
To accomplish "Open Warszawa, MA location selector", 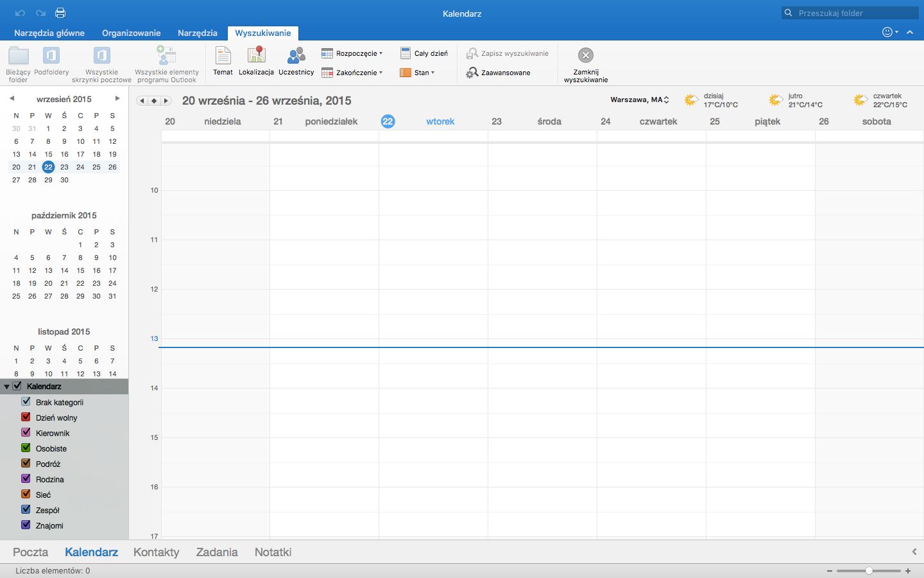I will [640, 100].
